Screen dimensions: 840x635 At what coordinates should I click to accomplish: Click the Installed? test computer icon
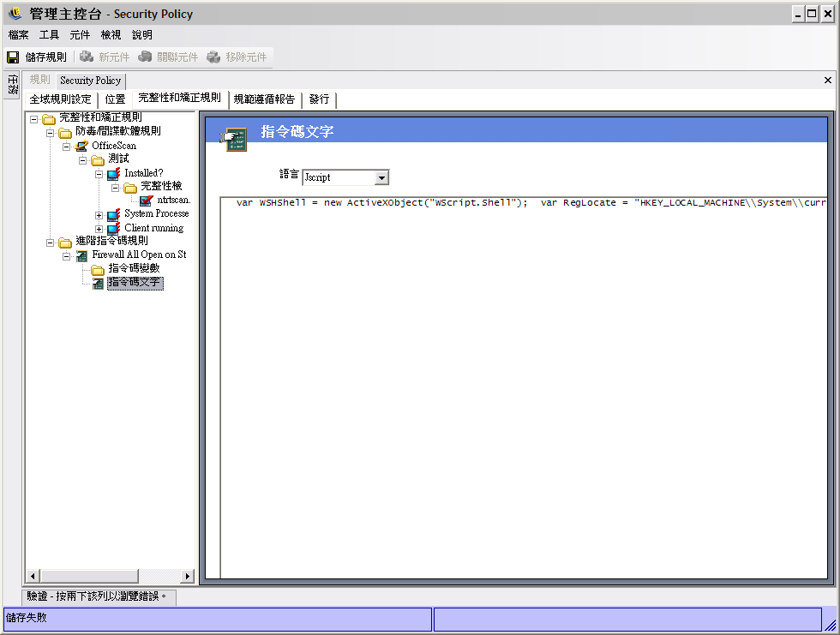point(113,173)
